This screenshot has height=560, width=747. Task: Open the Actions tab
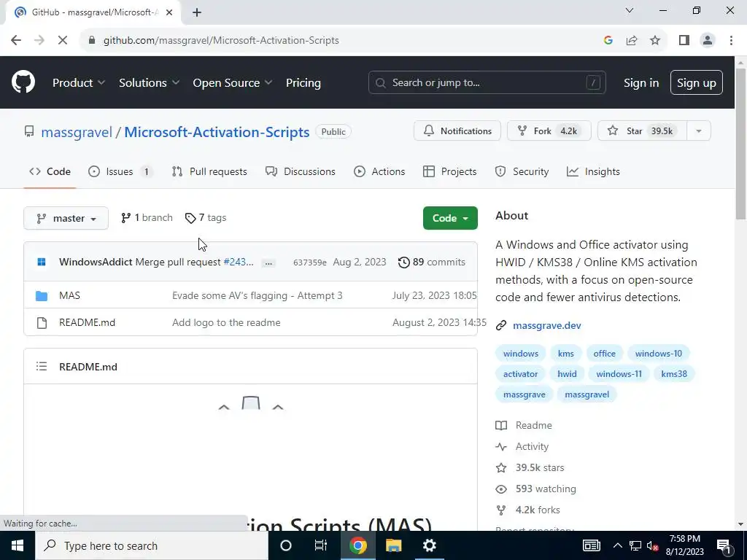pos(379,171)
